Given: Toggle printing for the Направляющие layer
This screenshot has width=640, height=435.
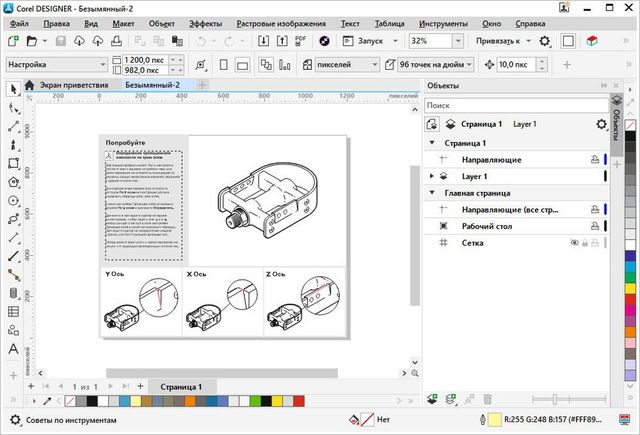Looking at the screenshot, I should click(x=594, y=159).
